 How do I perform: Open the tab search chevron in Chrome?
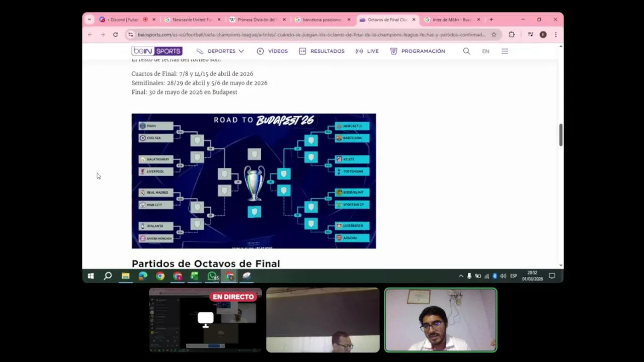[90, 20]
